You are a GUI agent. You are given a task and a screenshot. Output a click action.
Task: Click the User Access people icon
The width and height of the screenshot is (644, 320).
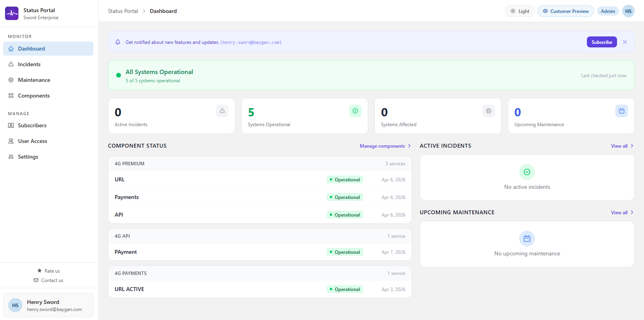click(11, 141)
